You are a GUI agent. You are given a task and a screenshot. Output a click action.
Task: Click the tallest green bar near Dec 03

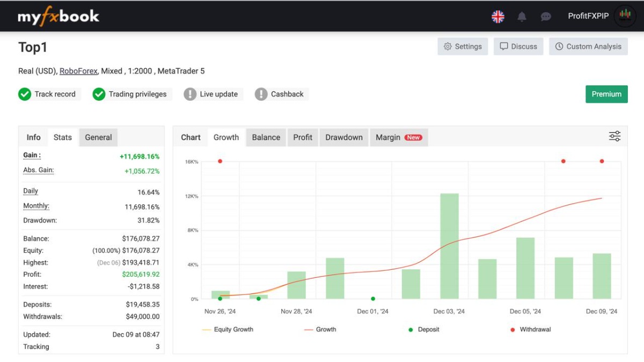(450, 246)
